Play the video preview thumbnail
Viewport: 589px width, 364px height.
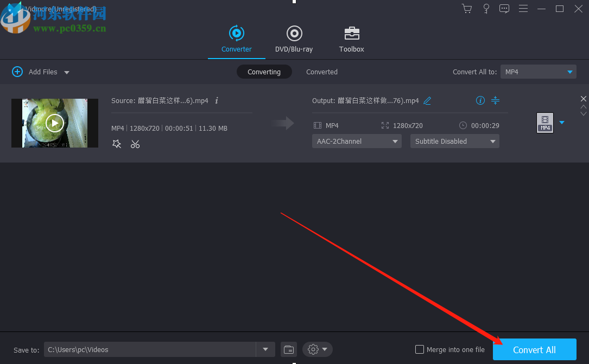coord(54,123)
